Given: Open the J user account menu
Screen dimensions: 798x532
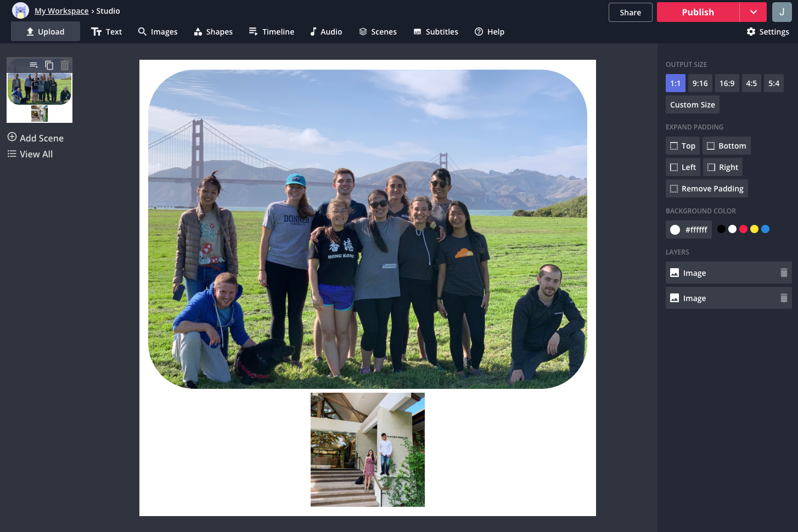Looking at the screenshot, I should (x=782, y=12).
